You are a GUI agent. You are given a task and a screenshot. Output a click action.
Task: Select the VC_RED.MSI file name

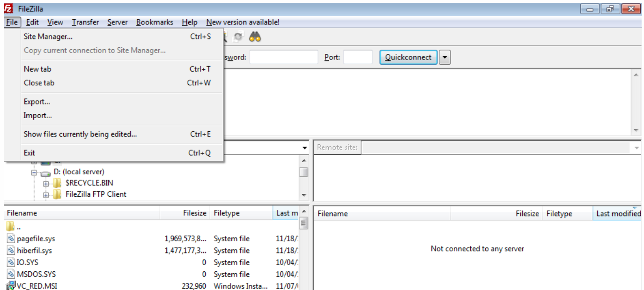coord(37,286)
